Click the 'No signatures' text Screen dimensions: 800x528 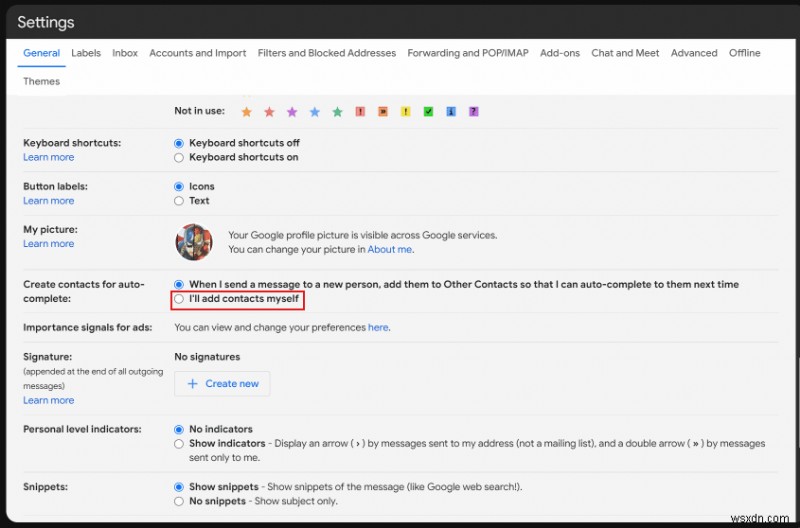coord(207,357)
